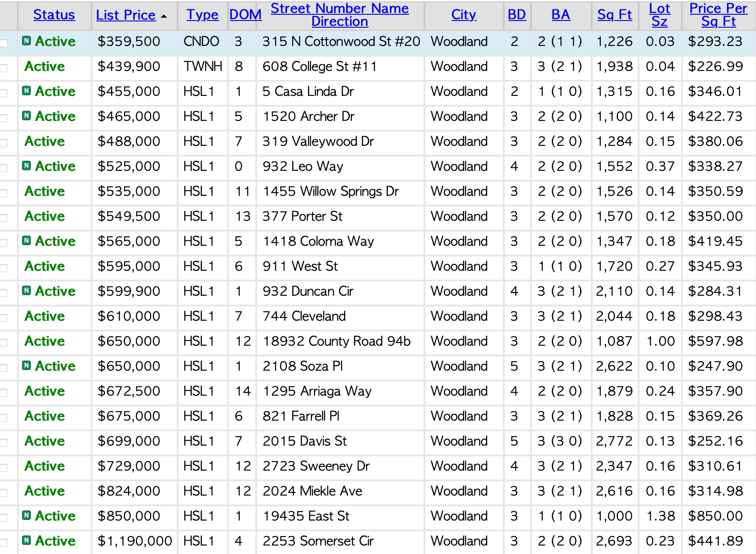
Task: Click the 2,772 square feet value
Action: point(615,441)
